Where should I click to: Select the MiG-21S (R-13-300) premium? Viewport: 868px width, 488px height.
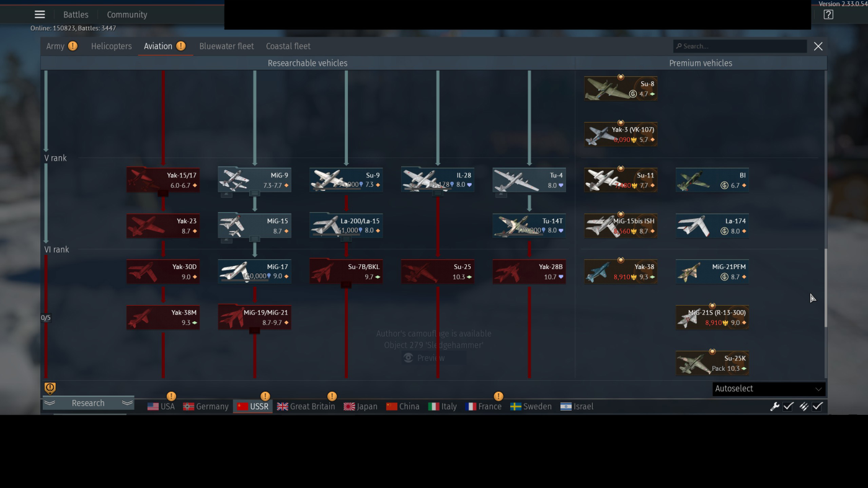[712, 317]
